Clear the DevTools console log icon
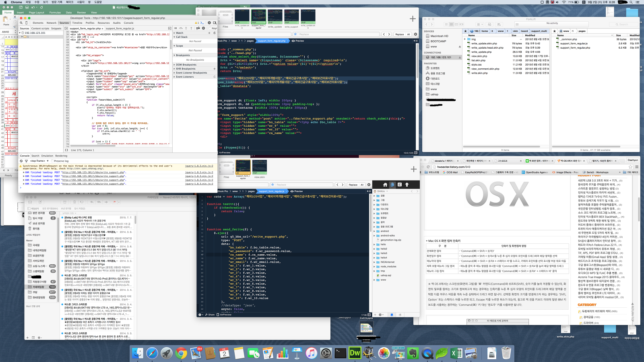644x362 pixels. (21, 161)
